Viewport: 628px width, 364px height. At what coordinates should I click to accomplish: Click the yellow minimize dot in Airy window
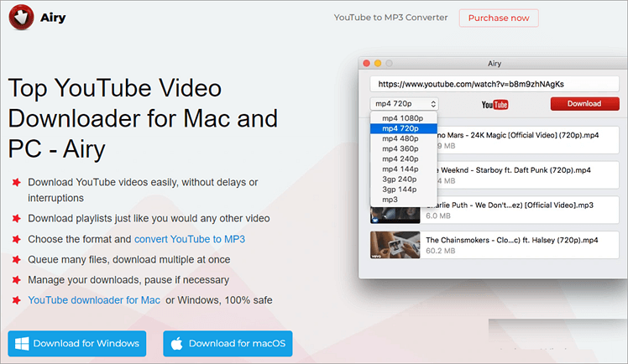coord(378,63)
